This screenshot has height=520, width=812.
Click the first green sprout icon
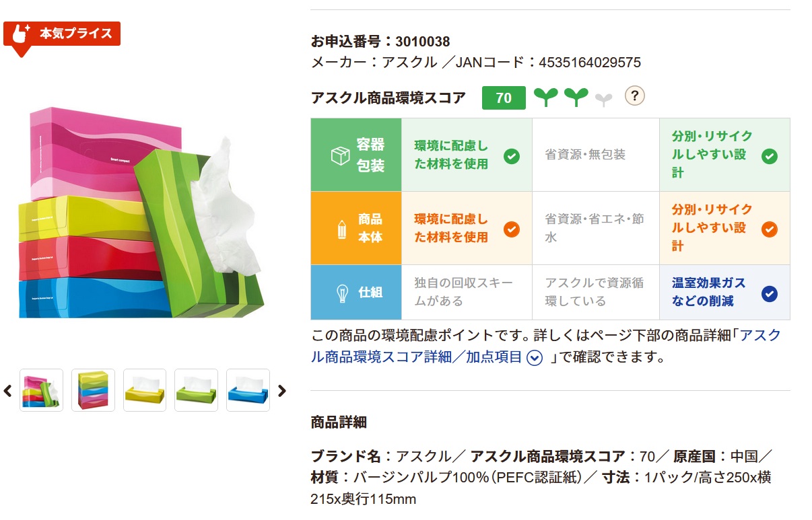[544, 98]
